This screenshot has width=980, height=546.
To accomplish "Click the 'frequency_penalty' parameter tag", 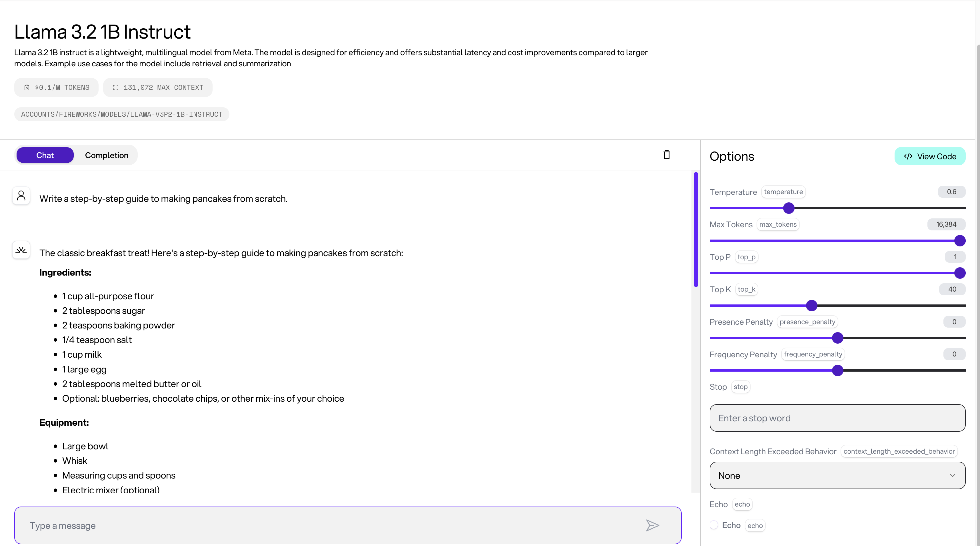I will [x=813, y=354].
